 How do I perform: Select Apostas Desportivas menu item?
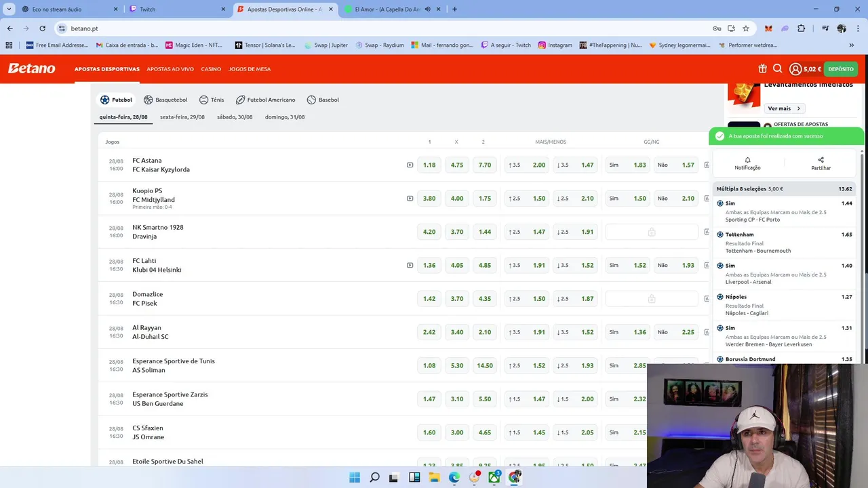coord(107,69)
